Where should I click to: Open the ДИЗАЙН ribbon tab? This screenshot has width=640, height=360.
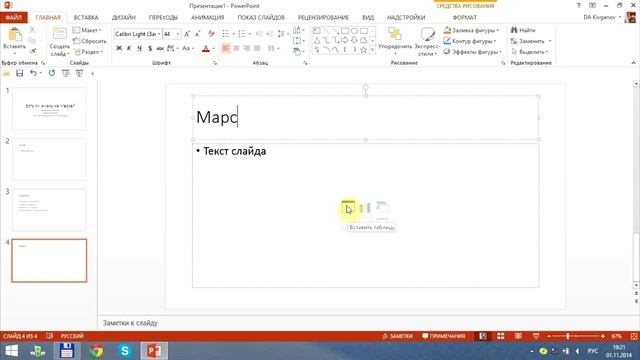click(124, 18)
